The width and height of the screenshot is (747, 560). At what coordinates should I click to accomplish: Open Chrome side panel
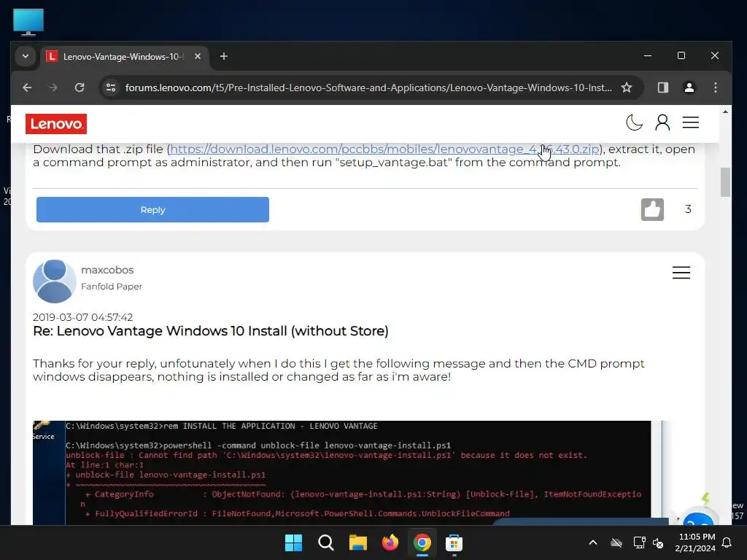coord(662,87)
